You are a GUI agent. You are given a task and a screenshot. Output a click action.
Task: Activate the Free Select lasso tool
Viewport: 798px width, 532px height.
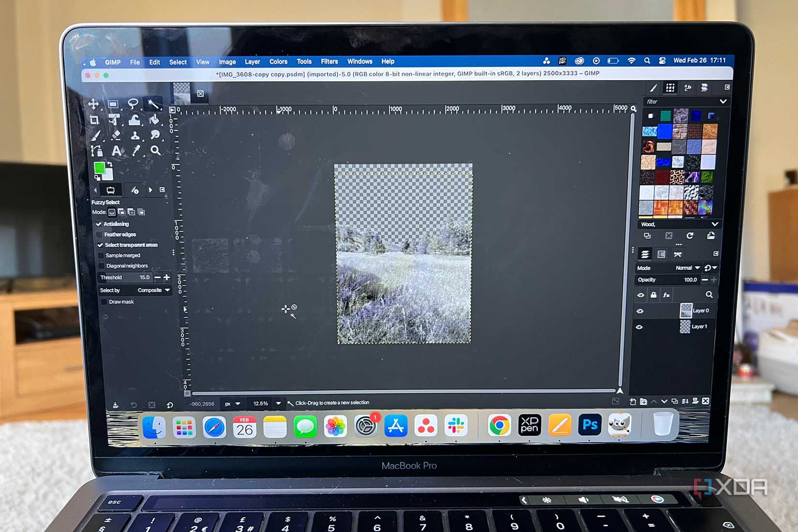(133, 103)
